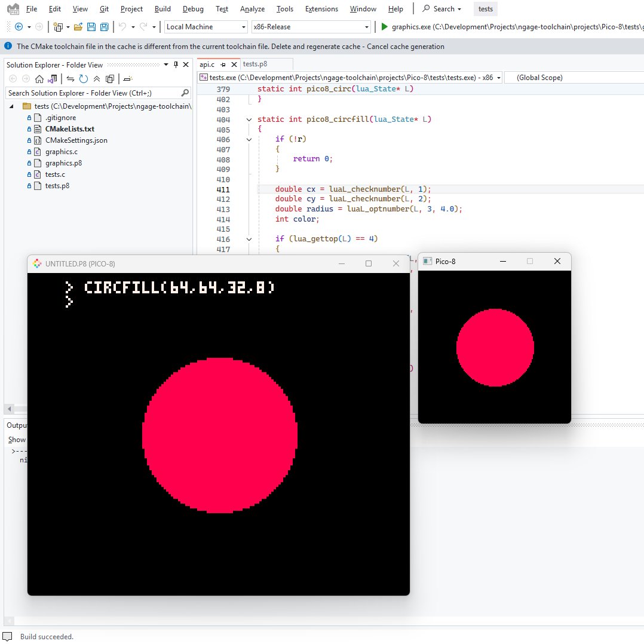Screen dimensions: 644x644
Task: Click code line 411 double cx
Action: 353,189
